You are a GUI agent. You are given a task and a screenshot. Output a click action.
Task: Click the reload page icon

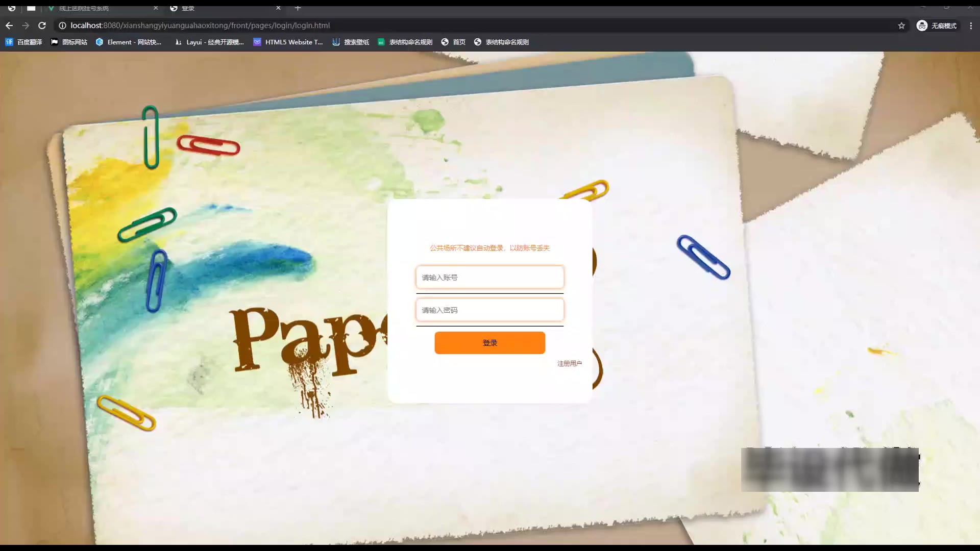pyautogui.click(x=42, y=26)
